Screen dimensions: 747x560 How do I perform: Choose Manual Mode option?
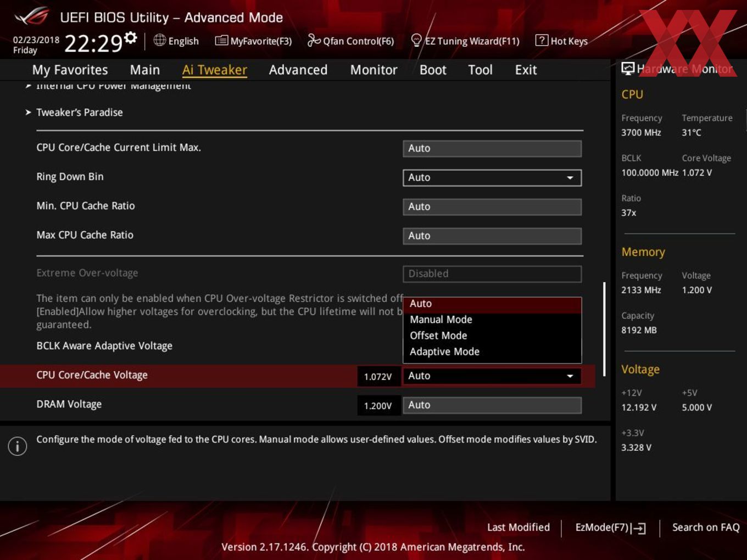coord(492,320)
